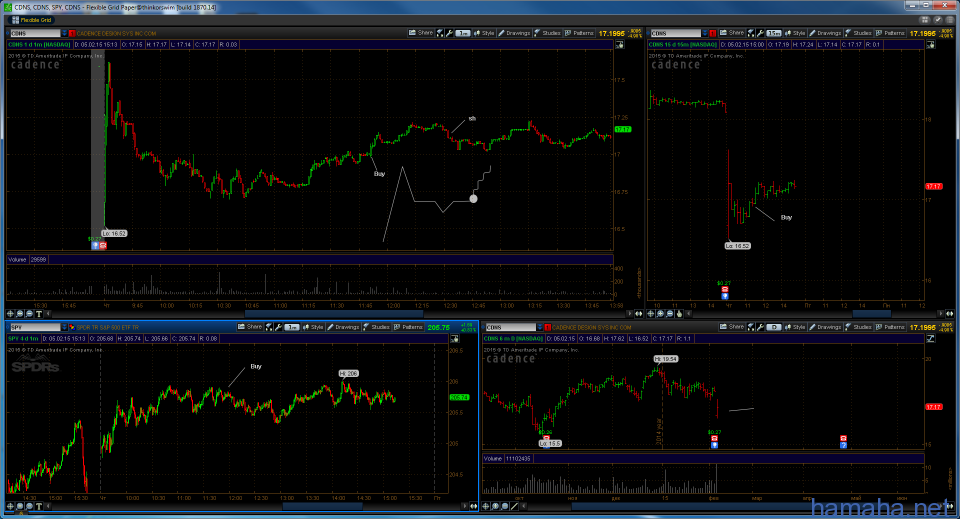The height and width of the screenshot is (519, 960).
Task: Open Style menu in bottom-right daily CDNS chart
Action: tap(795, 327)
